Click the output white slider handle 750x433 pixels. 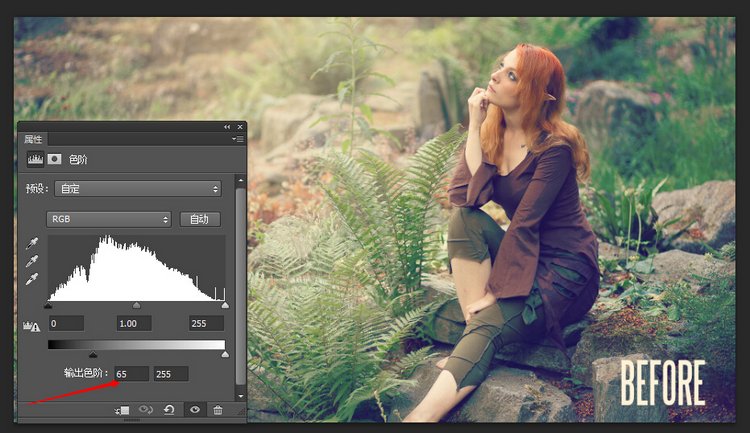coord(225,355)
